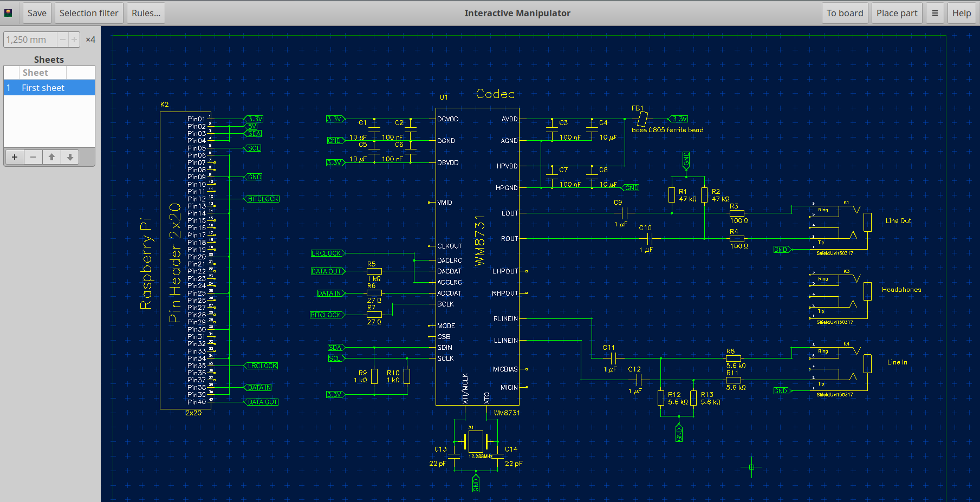Select resistor R13 5.6 kΩ
Screen dimensions: 980x502
tap(693, 398)
